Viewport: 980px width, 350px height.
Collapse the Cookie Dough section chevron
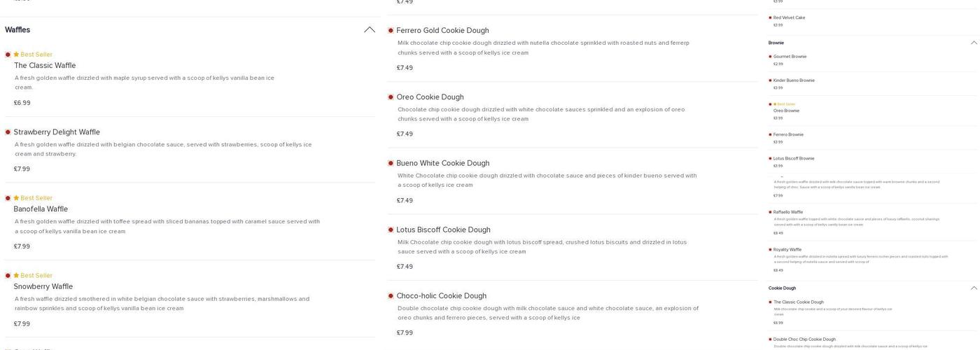click(x=973, y=288)
